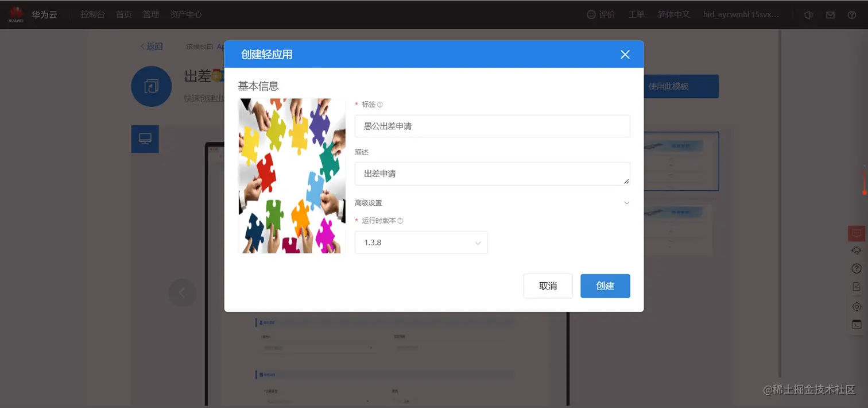The image size is (868, 408).
Task: Open the survey feedback form icon on right sidebar
Action: point(856,286)
